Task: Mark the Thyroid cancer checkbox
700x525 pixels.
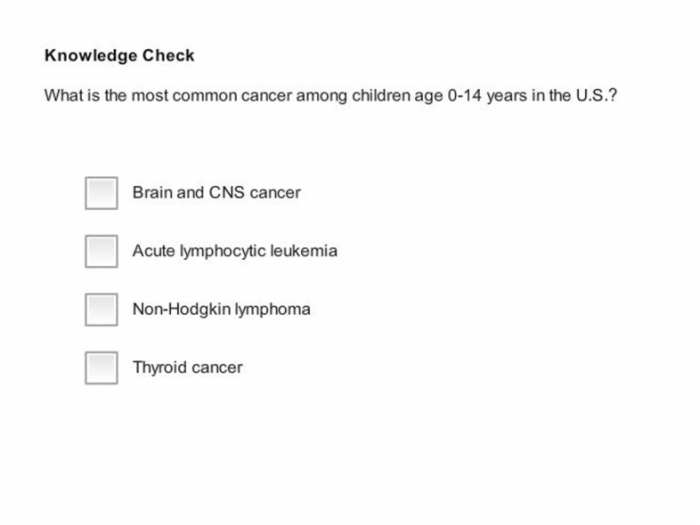Action: [x=101, y=368]
